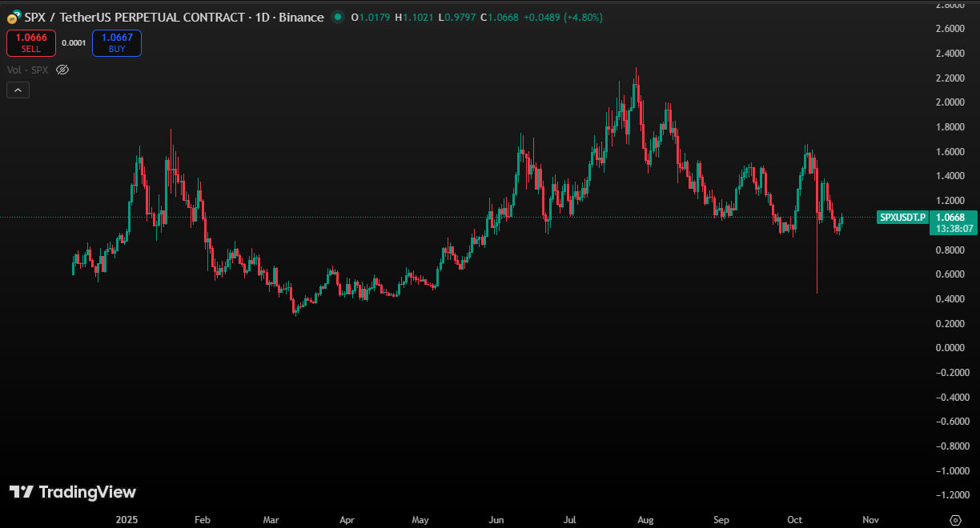Click the Aug marker on time axis

tap(645, 519)
